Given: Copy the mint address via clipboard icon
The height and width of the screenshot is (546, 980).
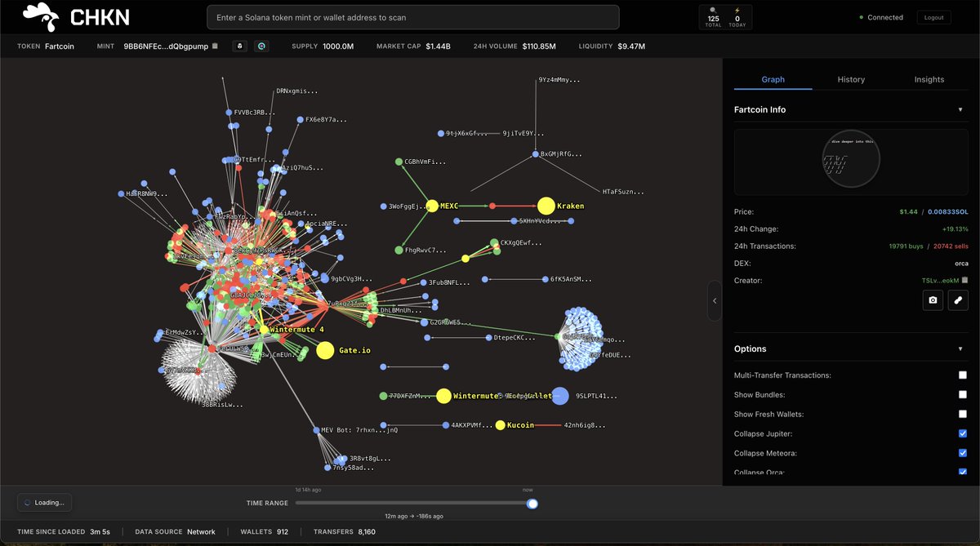Looking at the screenshot, I should pyautogui.click(x=215, y=47).
